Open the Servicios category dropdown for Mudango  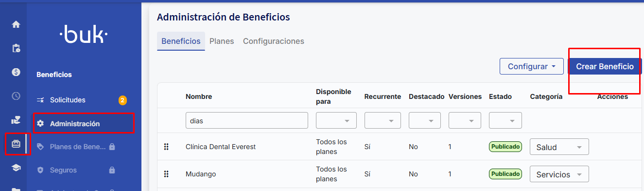pos(559,174)
